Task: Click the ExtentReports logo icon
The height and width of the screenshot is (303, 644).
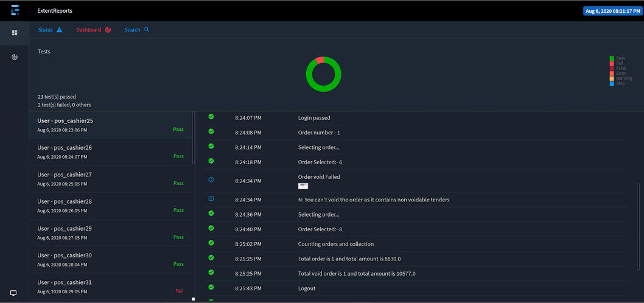Action: click(15, 10)
